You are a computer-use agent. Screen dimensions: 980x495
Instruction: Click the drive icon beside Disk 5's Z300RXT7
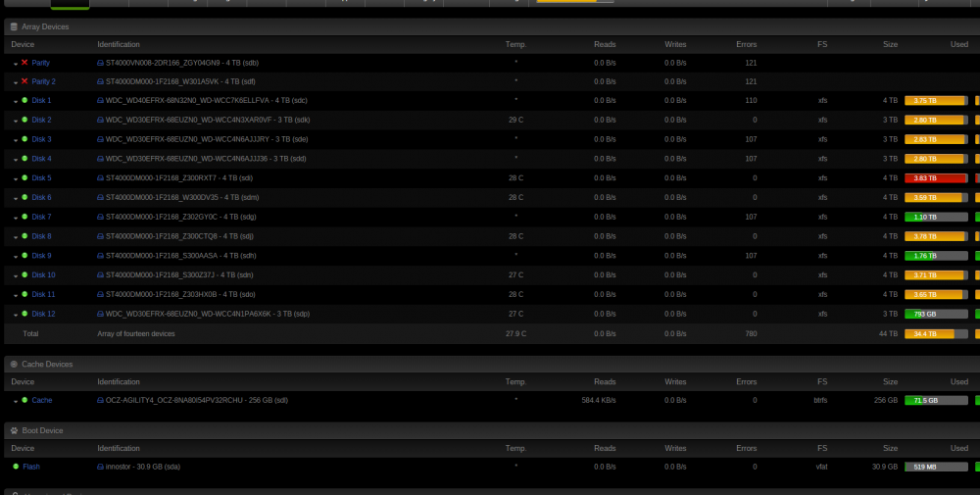(x=100, y=178)
